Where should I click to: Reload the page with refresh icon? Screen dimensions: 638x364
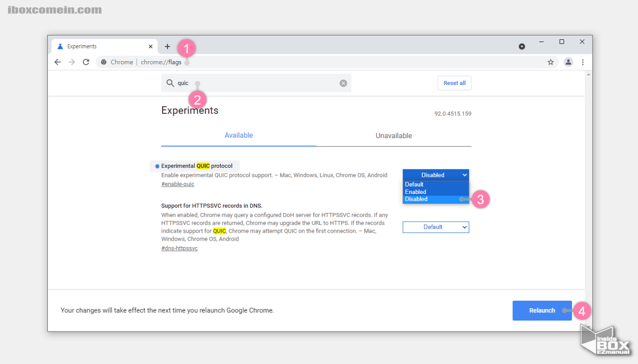[x=86, y=62]
